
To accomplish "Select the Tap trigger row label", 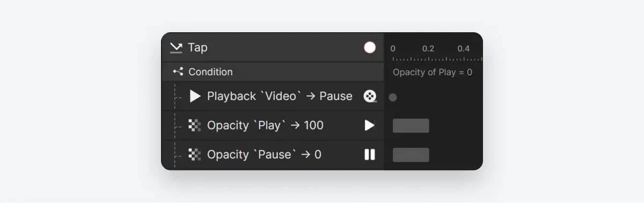I will tap(197, 48).
